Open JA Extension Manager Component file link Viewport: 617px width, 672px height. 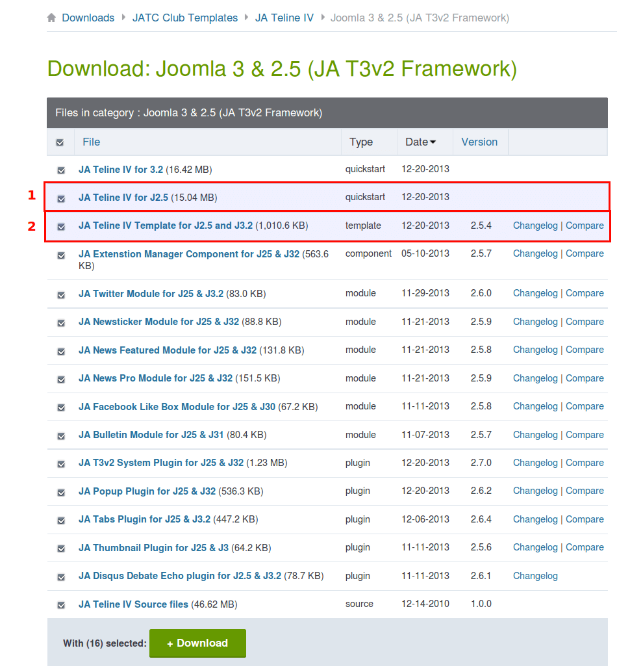189,254
